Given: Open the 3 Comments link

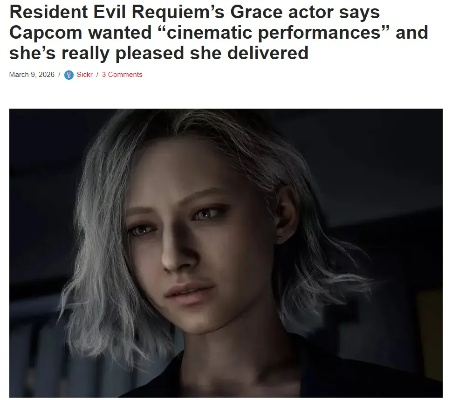Looking at the screenshot, I should (x=122, y=74).
